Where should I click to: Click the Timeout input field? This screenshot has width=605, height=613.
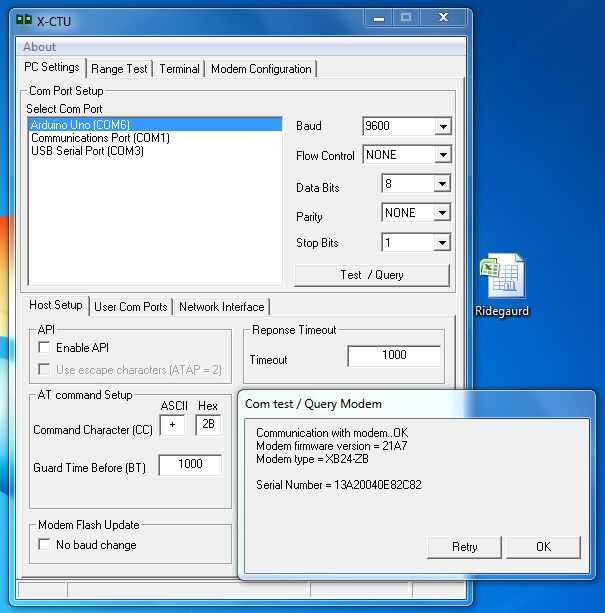pyautogui.click(x=394, y=355)
